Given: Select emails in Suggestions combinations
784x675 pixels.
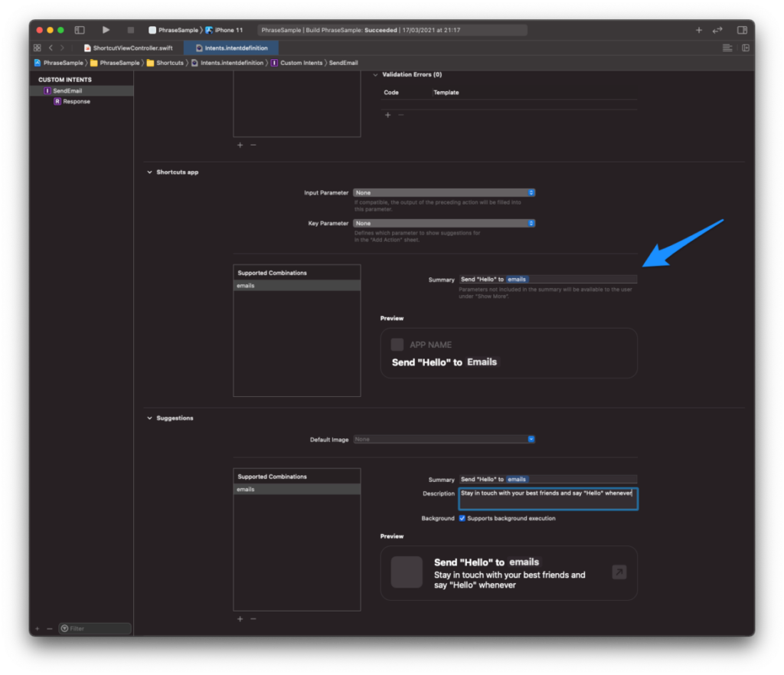Looking at the screenshot, I should click(296, 490).
